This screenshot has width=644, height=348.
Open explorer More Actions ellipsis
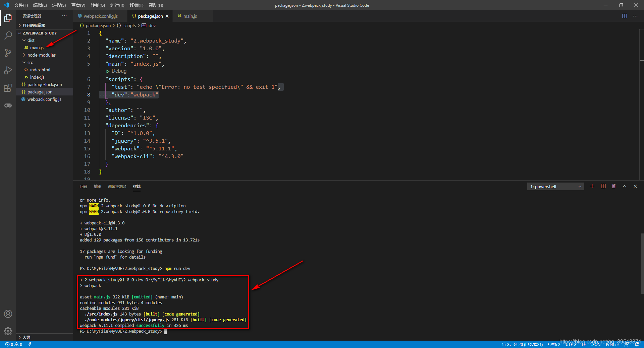64,16
